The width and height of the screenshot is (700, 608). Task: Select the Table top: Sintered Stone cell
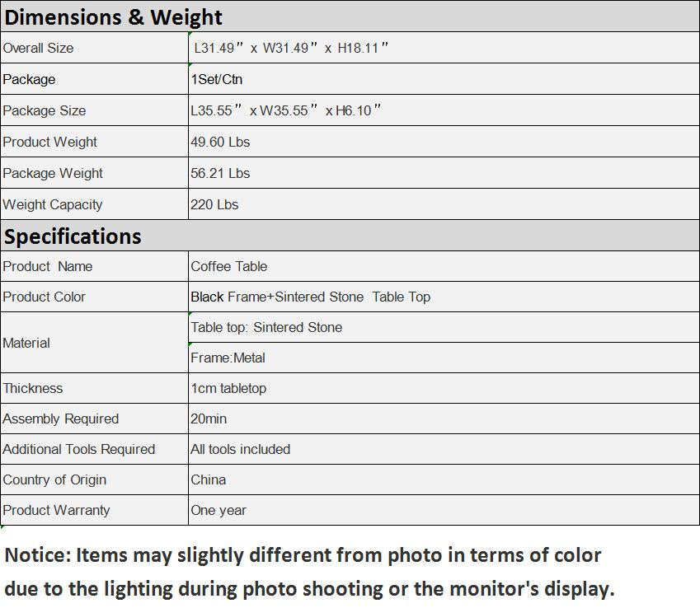pyautogui.click(x=266, y=328)
